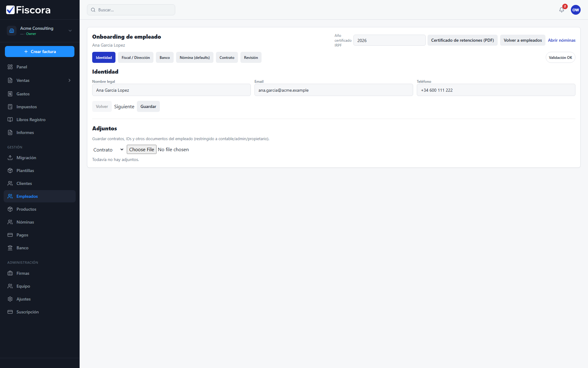The width and height of the screenshot is (588, 368).
Task: Go to Libros Registro in the sidebar
Action: point(40,120)
